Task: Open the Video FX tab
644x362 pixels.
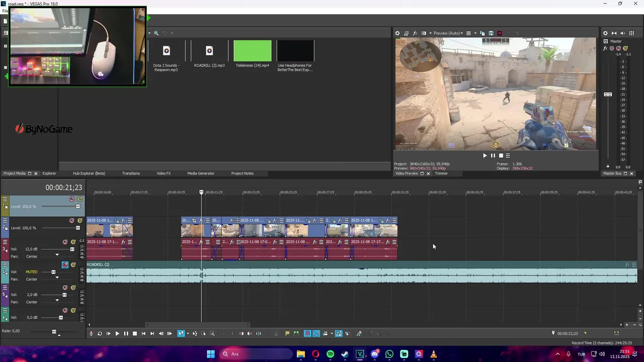Action: click(164, 173)
